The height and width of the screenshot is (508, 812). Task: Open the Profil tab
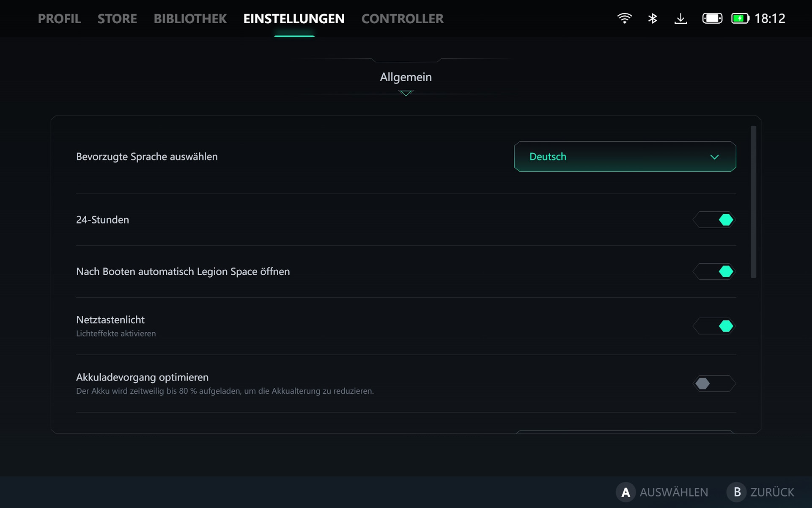click(x=59, y=19)
